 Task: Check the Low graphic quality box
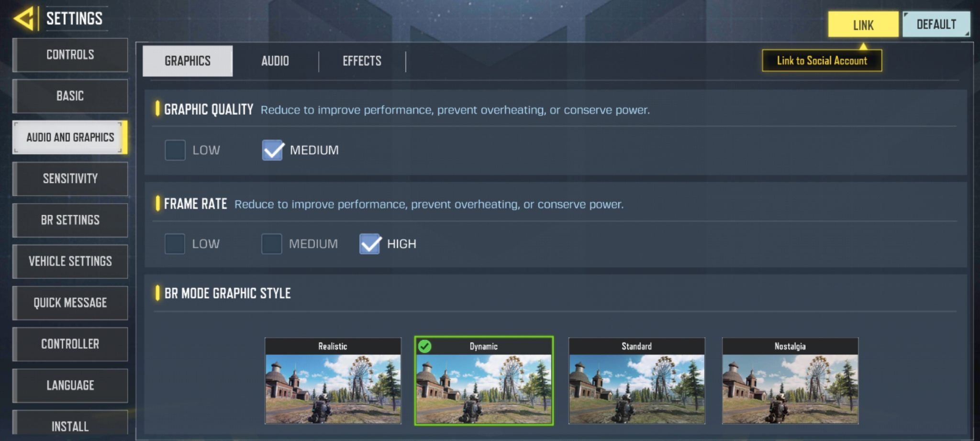(175, 150)
